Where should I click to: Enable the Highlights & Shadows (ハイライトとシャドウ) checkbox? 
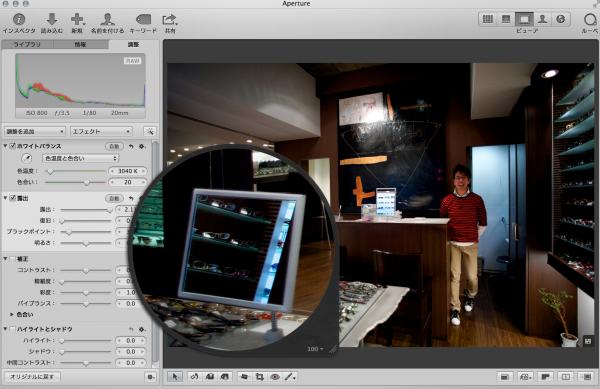(12, 329)
